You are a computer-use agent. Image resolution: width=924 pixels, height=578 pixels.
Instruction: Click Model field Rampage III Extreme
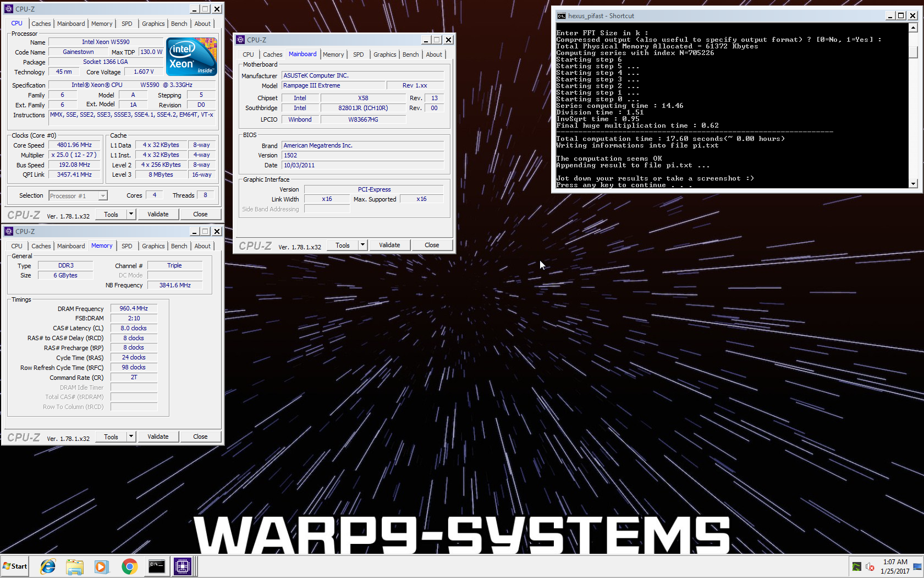pos(333,85)
